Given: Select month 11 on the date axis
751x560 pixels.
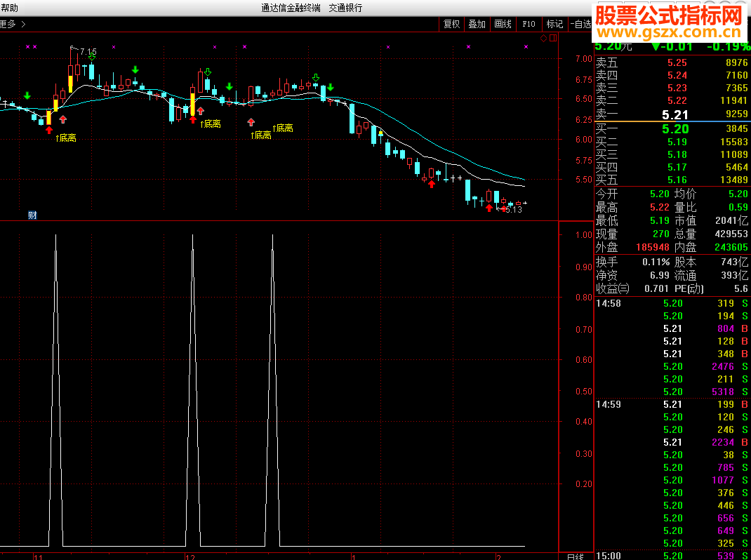Looking at the screenshot, I should pyautogui.click(x=39, y=557).
